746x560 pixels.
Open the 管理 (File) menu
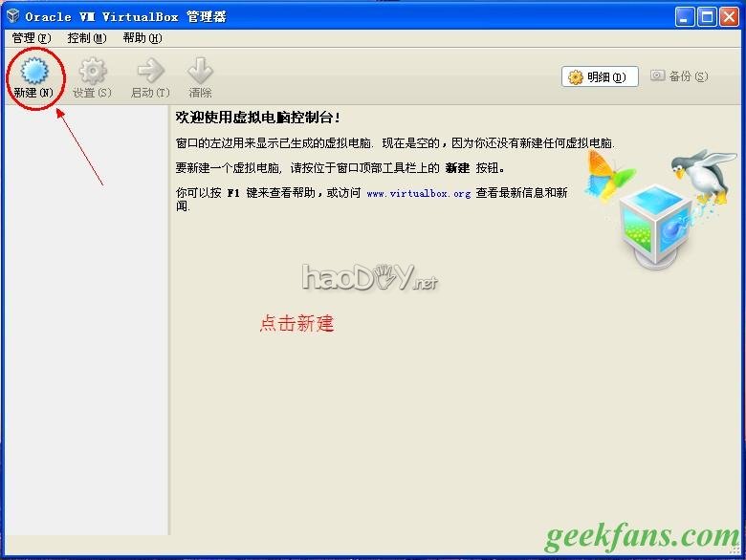pyautogui.click(x=31, y=38)
